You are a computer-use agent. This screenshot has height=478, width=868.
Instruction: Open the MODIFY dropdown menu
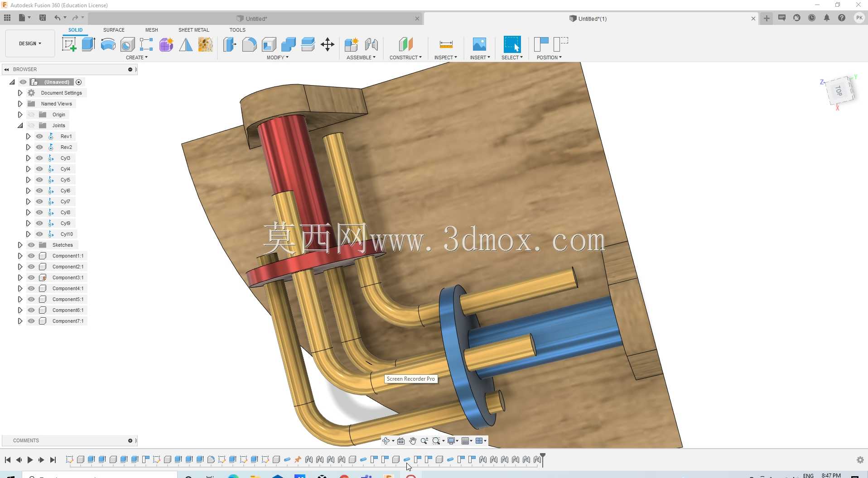click(277, 57)
